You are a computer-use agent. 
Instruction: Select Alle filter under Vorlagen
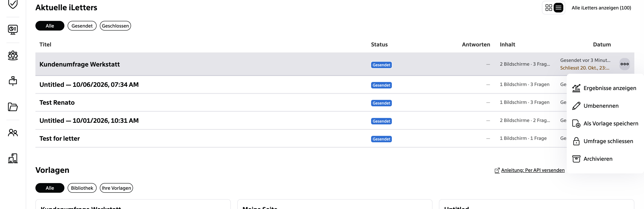[50, 188]
